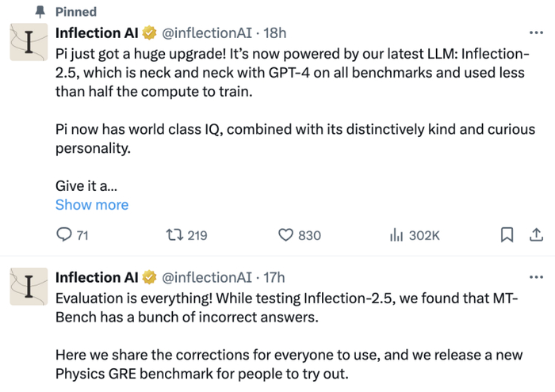The image size is (555, 392).
Task: Like the pinned Pi upgrade tweet
Action: (287, 235)
